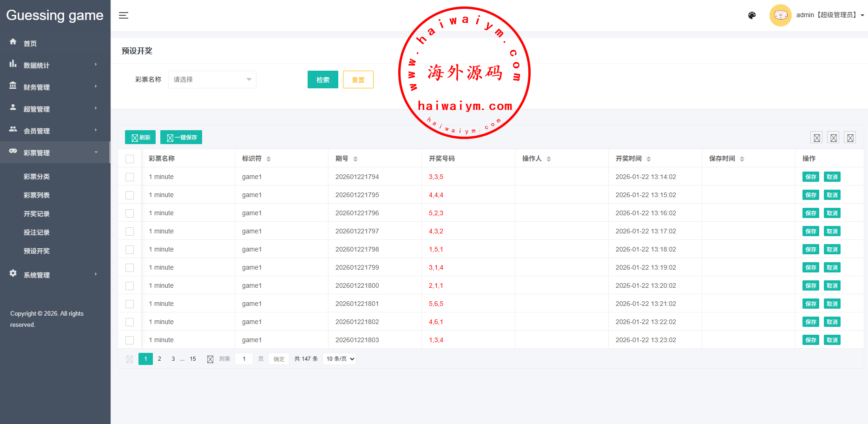Click the page jump number field
This screenshot has height=424, width=868.
(244, 359)
